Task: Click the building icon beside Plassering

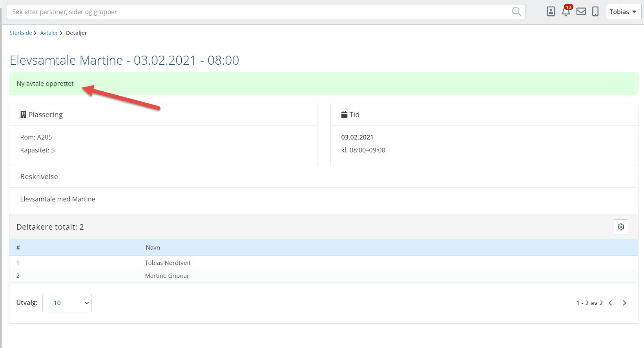Action: coord(23,114)
